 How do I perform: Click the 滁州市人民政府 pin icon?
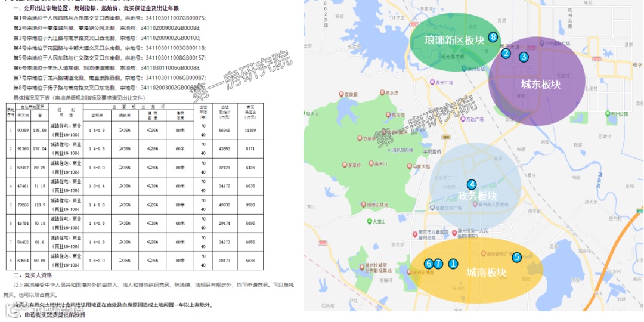pyautogui.click(x=476, y=204)
